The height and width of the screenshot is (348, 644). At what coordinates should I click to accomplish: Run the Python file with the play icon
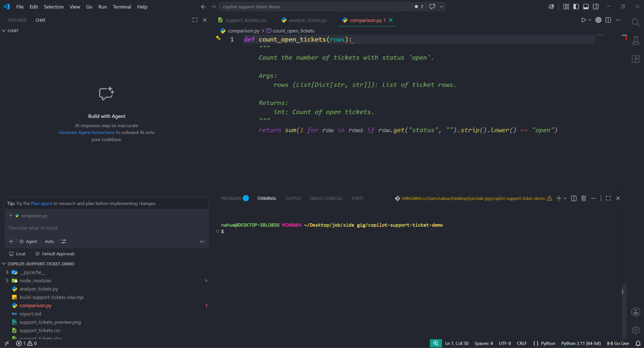point(583,20)
